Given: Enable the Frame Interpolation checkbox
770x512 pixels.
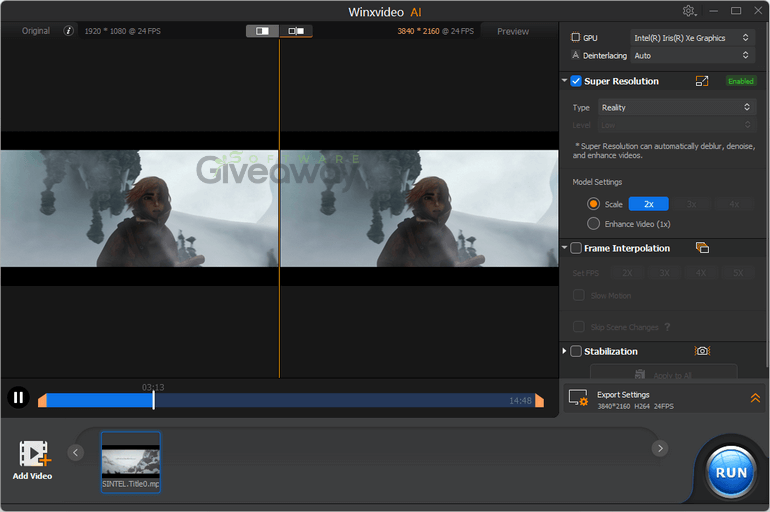Looking at the screenshot, I should tap(576, 248).
